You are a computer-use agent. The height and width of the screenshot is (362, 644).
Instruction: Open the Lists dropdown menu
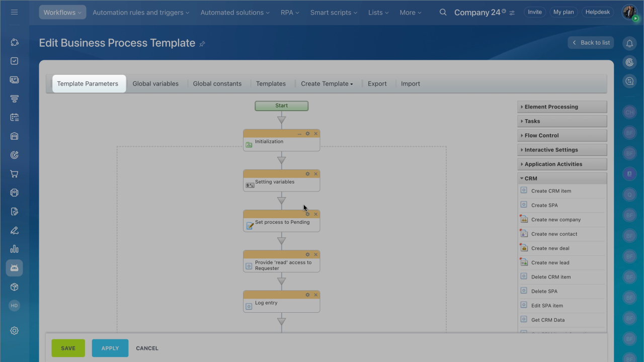click(378, 12)
